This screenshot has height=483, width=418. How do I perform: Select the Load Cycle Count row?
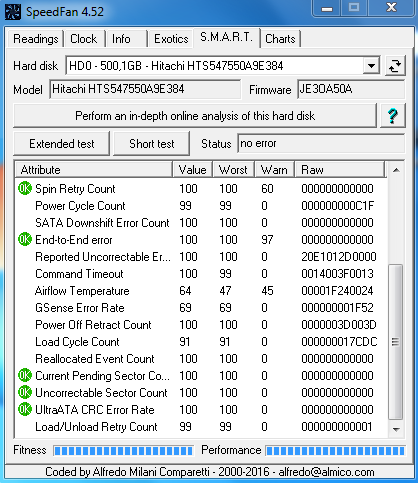click(201, 342)
